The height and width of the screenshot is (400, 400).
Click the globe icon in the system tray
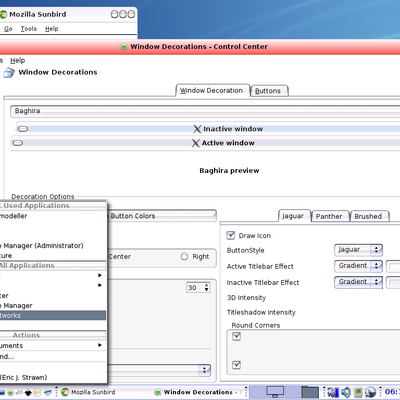pyautogui.click(x=370, y=392)
